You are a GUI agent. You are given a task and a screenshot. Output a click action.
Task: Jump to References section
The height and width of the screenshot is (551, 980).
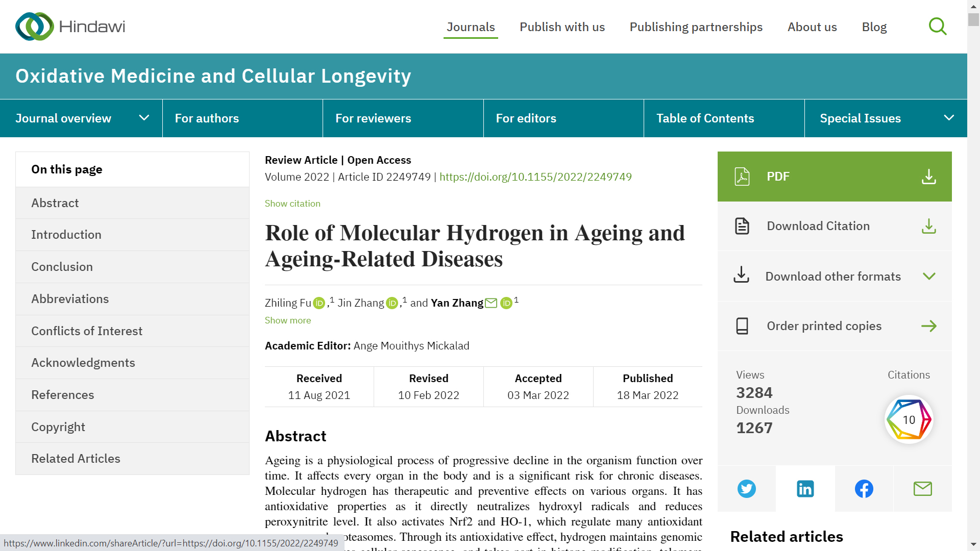[63, 395]
